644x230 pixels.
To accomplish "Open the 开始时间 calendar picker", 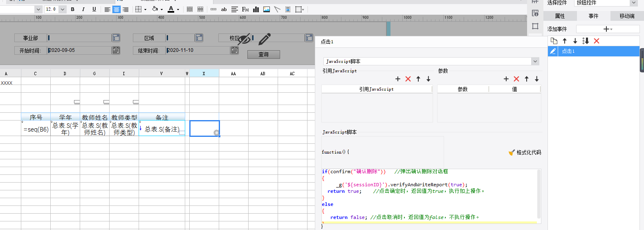I will (116, 50).
